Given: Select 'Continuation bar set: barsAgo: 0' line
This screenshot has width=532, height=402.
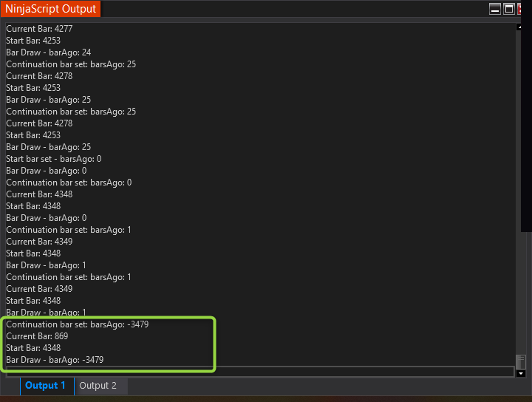Looking at the screenshot, I should [x=69, y=183].
